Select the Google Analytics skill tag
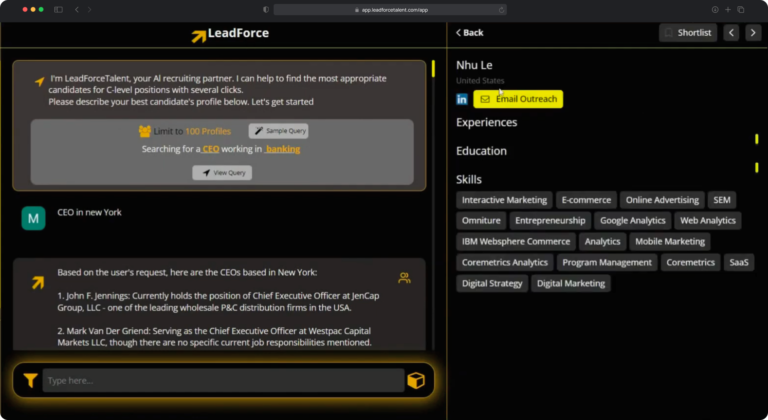This screenshot has width=768, height=420. tap(632, 221)
